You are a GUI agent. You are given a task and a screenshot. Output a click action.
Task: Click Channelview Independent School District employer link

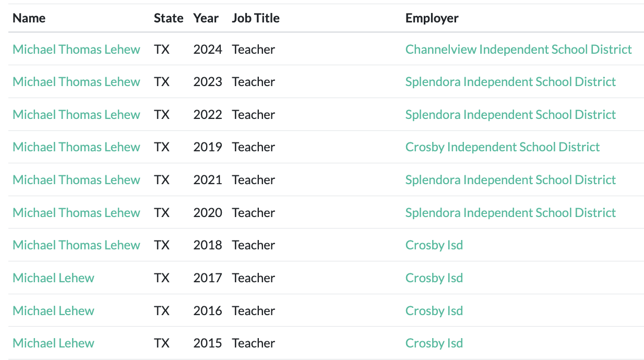518,50
